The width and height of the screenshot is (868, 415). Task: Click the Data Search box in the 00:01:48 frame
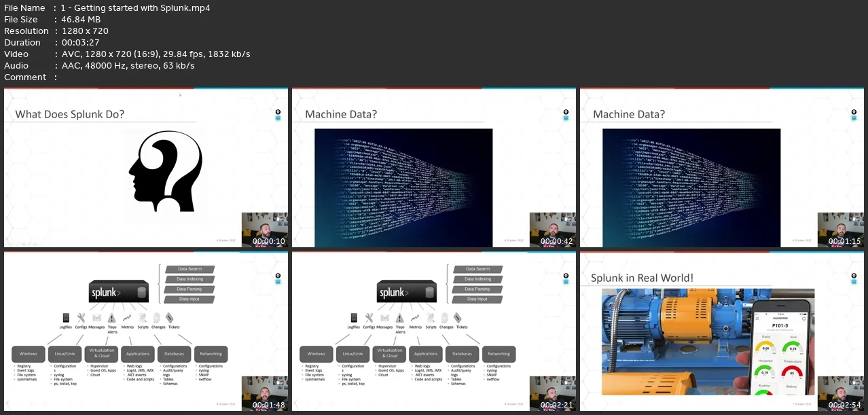[189, 269]
